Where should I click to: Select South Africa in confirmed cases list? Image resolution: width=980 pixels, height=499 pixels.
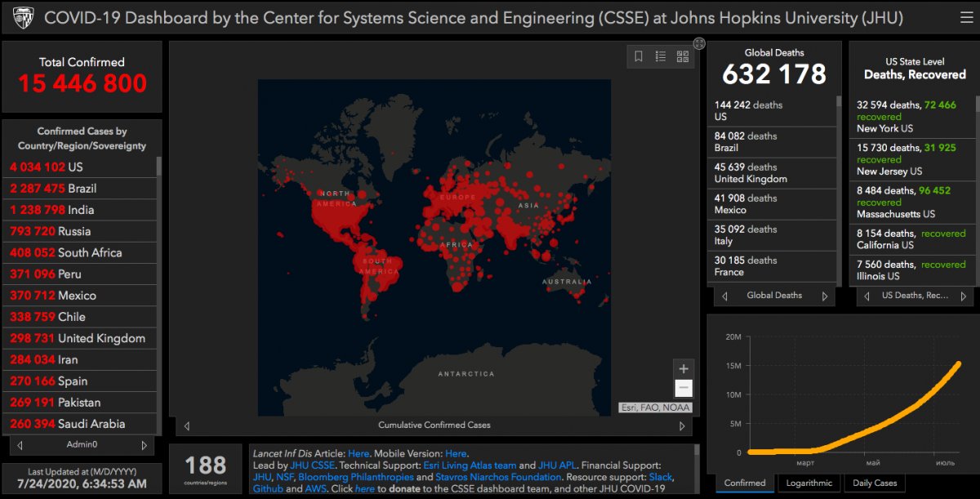pyautogui.click(x=80, y=252)
